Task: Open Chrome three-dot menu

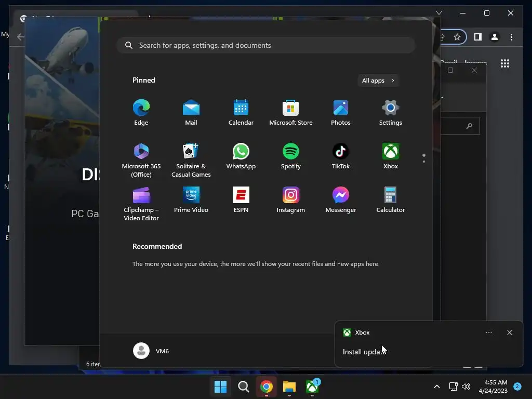Action: (511, 37)
